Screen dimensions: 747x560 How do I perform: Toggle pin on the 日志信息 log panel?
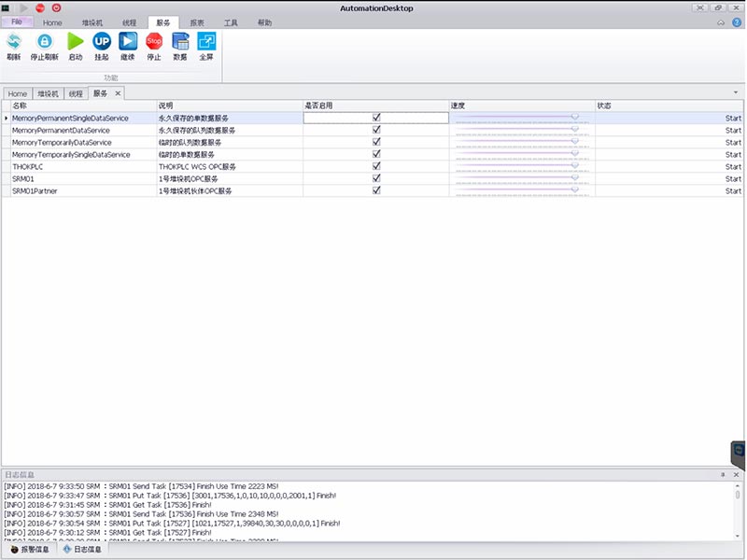[x=722, y=475]
